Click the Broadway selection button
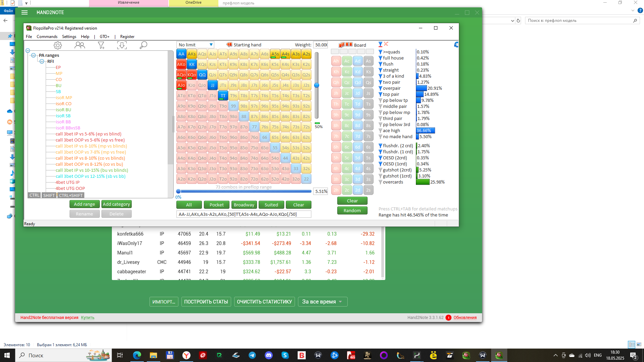The height and width of the screenshot is (362, 644). tap(244, 205)
